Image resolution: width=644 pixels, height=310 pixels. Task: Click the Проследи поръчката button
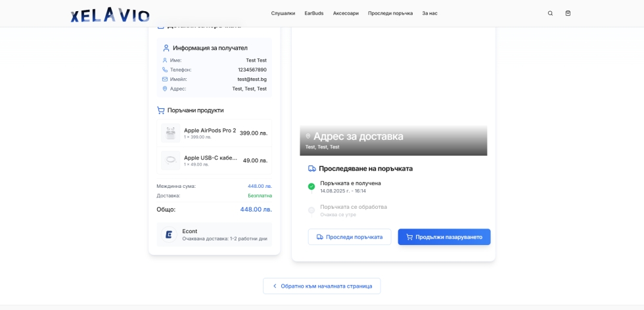pos(350,237)
